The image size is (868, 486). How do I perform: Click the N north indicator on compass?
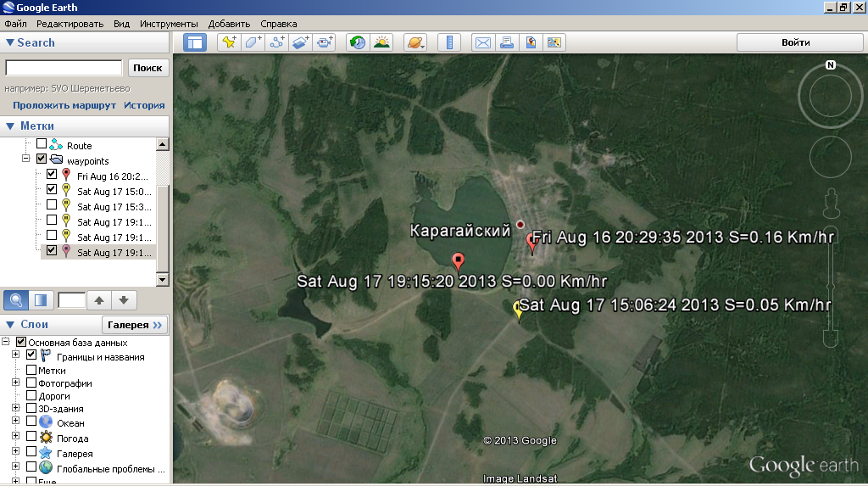point(831,64)
